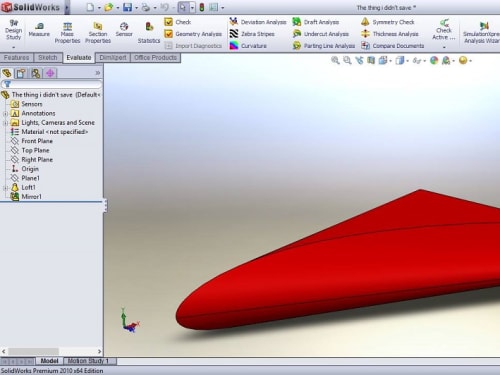The height and width of the screenshot is (375, 500).
Task: Click Material <not specified> item
Action: click(x=54, y=132)
